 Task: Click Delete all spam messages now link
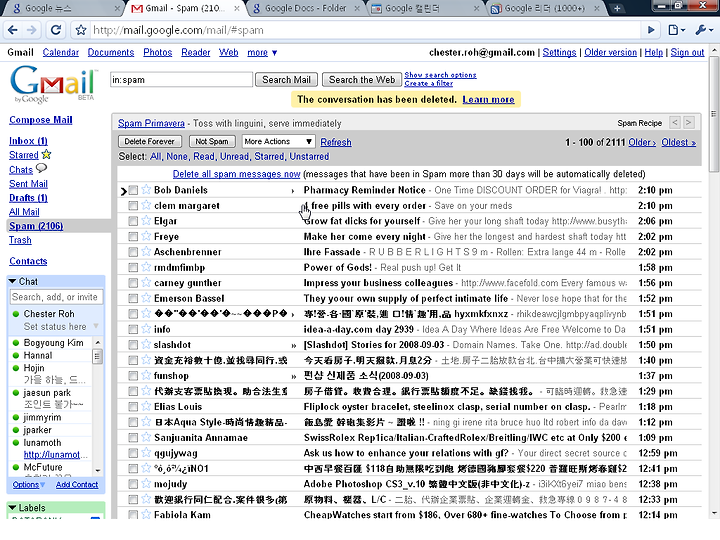click(x=236, y=174)
